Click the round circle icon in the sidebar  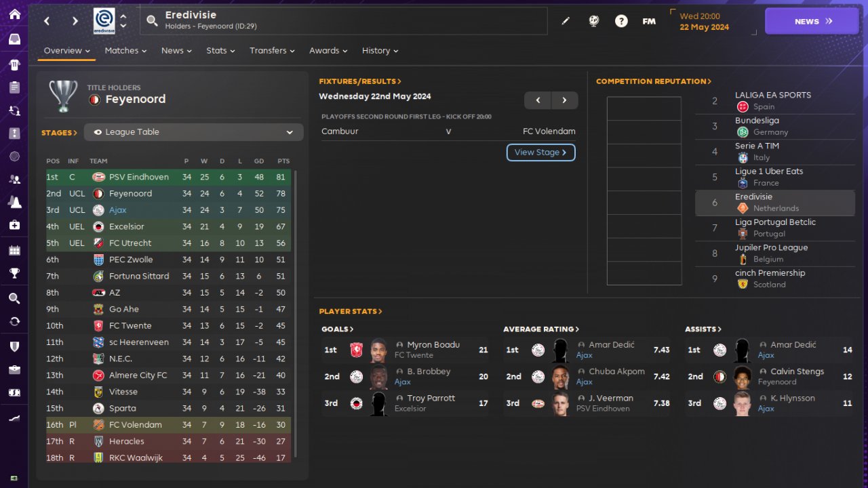pyautogui.click(x=14, y=157)
